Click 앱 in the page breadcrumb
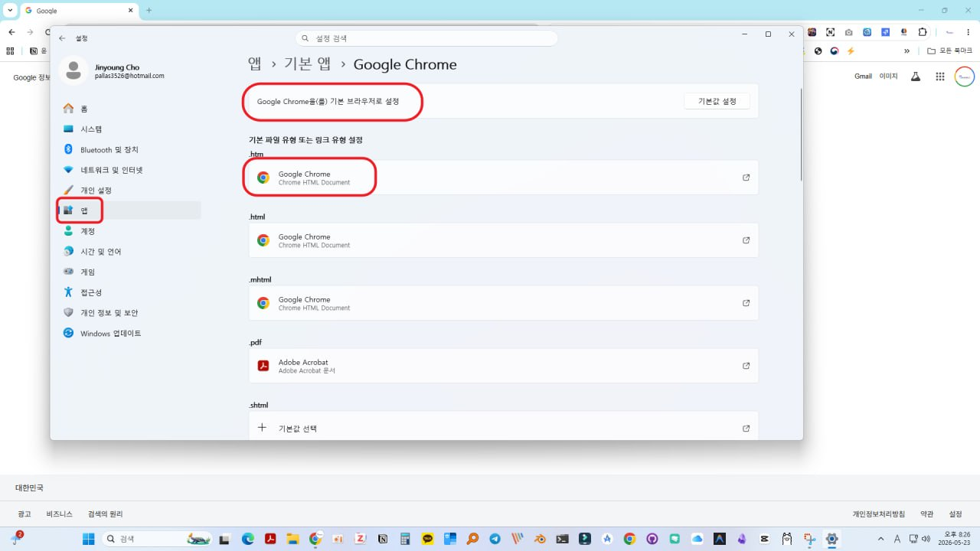The height and width of the screenshot is (551, 980). (x=255, y=64)
